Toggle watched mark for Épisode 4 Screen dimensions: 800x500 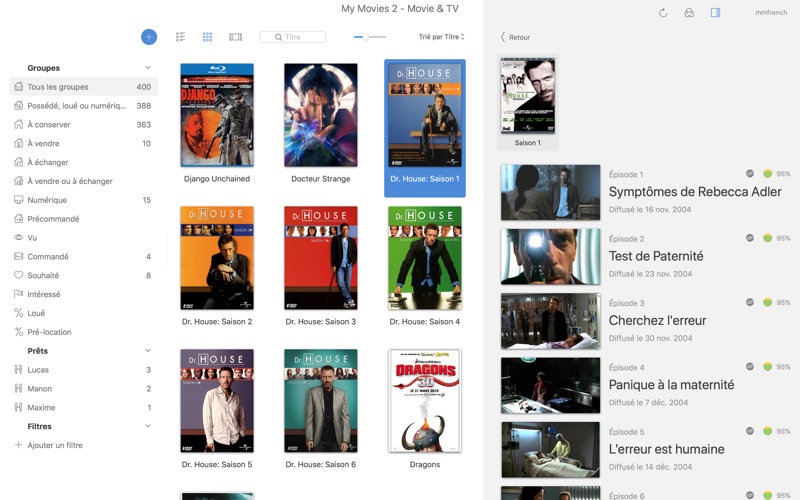pyautogui.click(x=749, y=366)
